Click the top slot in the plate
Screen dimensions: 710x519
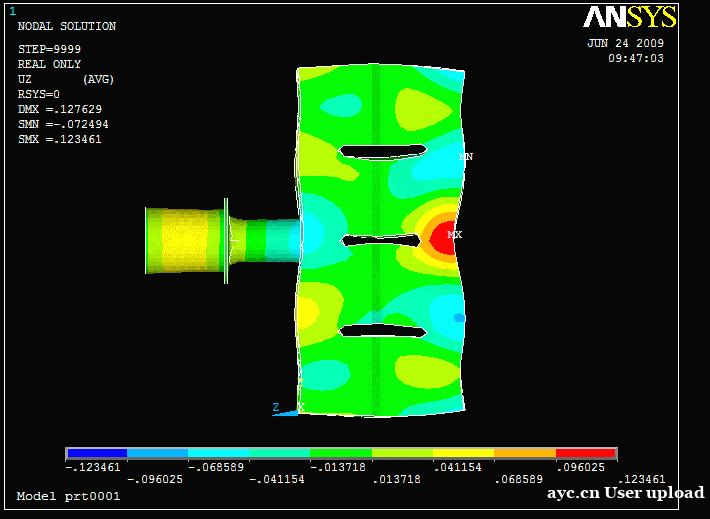tap(382, 151)
